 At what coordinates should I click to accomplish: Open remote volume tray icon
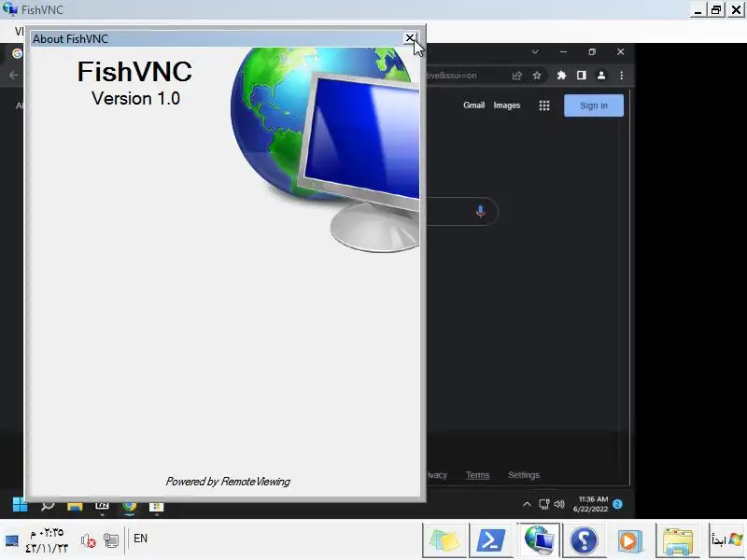(x=558, y=504)
